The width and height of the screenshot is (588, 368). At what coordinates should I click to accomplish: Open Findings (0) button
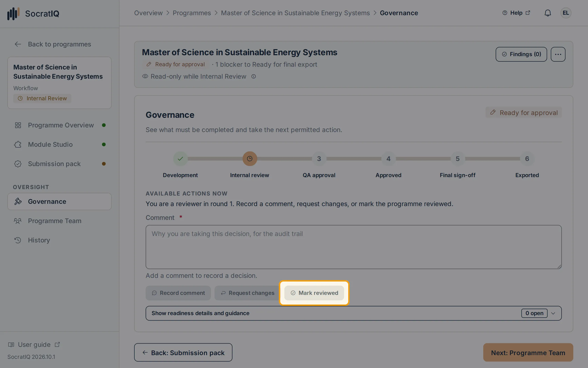[x=521, y=54]
